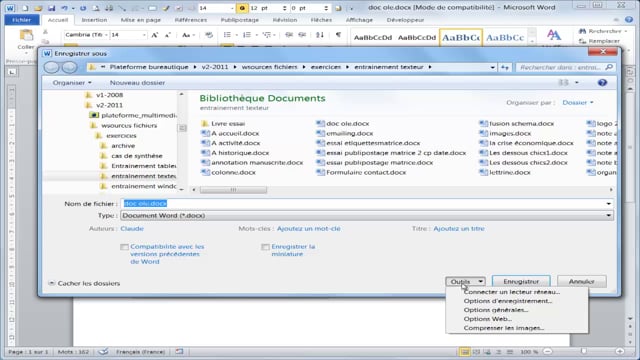640x360 pixels.
Task: Toggle the paragraph marks (¶) icon
Action: click(x=338, y=35)
